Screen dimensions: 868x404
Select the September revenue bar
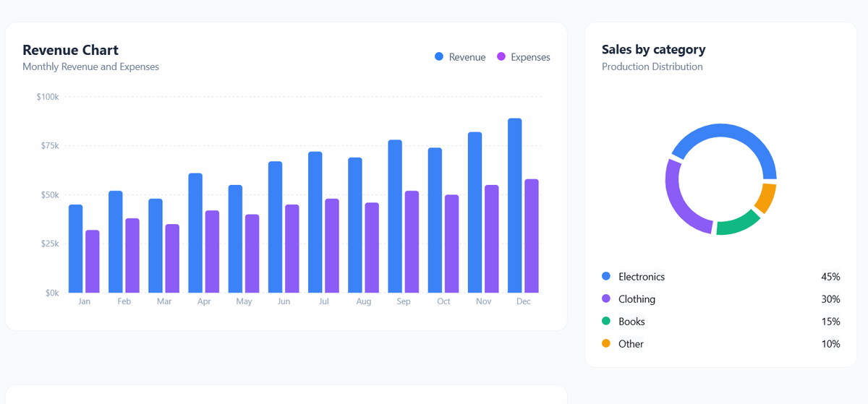395,216
